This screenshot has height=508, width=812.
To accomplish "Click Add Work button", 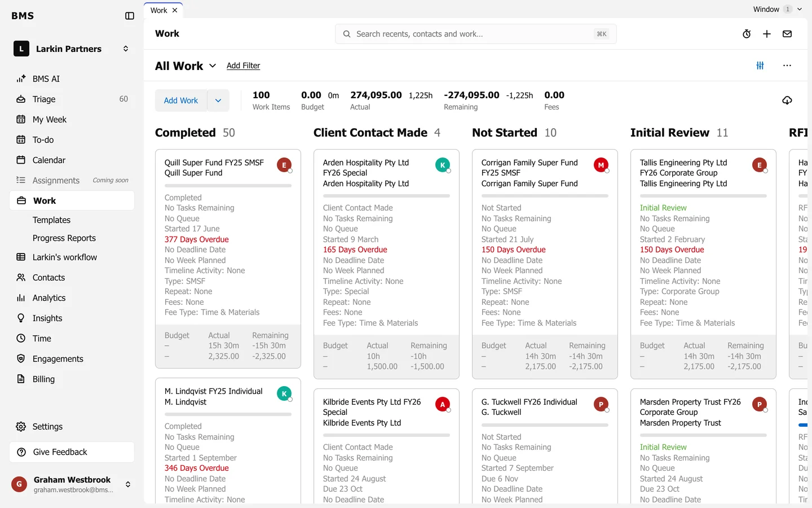I will point(181,100).
